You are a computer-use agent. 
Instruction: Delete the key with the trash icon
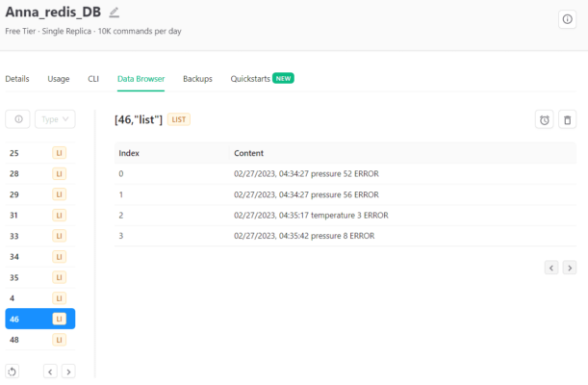(568, 119)
